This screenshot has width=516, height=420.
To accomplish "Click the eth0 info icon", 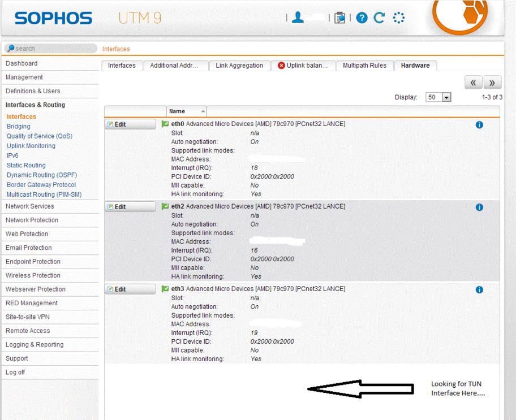I will coord(479,125).
